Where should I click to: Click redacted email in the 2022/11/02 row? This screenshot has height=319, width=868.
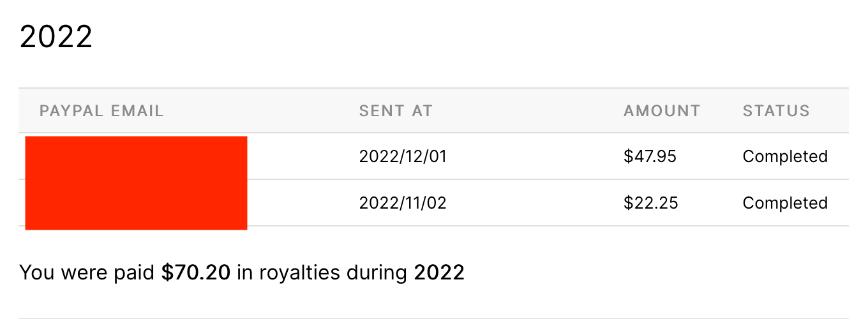click(x=136, y=204)
